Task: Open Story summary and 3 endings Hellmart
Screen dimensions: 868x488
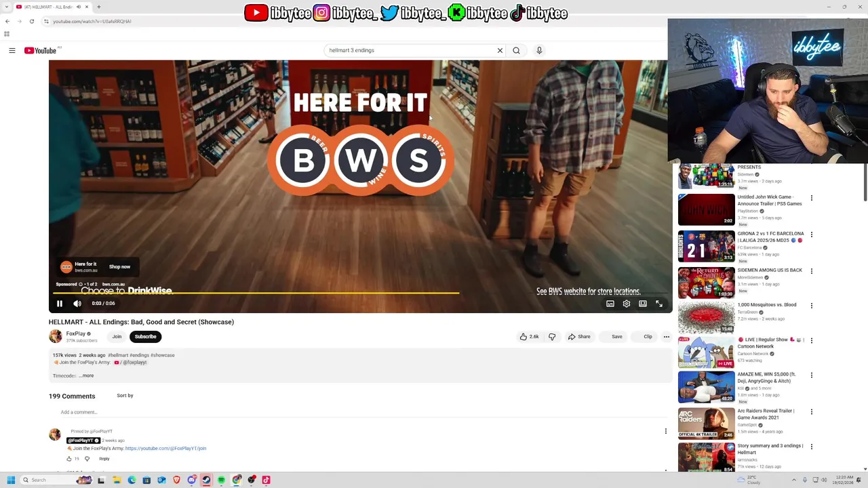Action: 770,449
